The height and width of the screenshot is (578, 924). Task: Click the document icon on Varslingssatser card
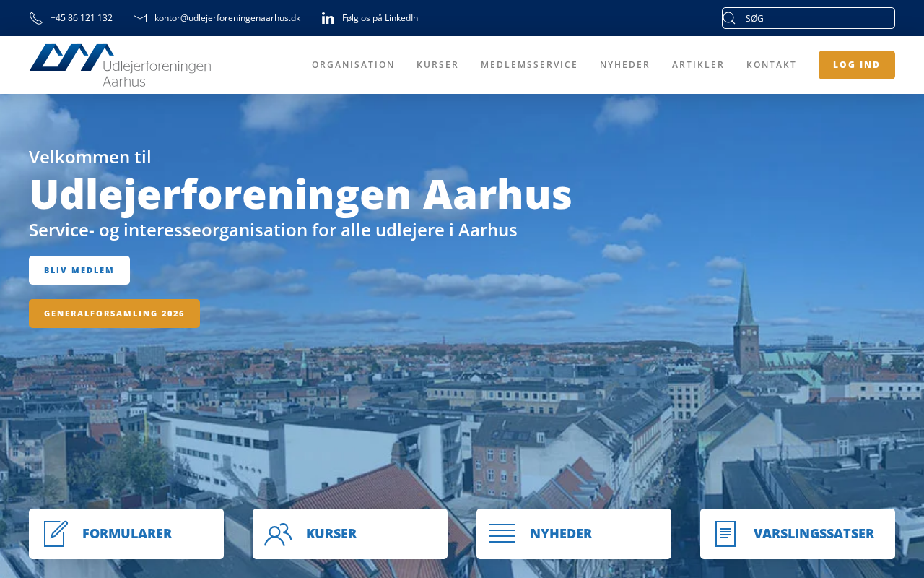(725, 534)
